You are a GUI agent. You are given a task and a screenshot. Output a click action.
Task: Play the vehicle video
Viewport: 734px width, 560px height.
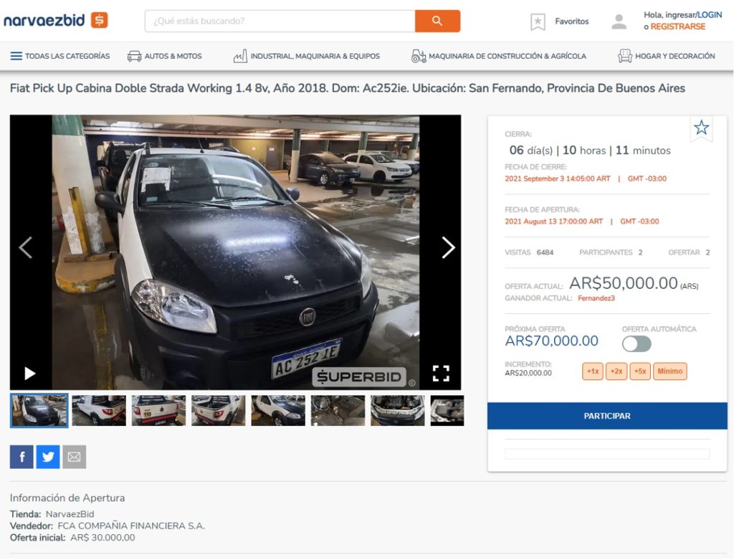coord(29,373)
